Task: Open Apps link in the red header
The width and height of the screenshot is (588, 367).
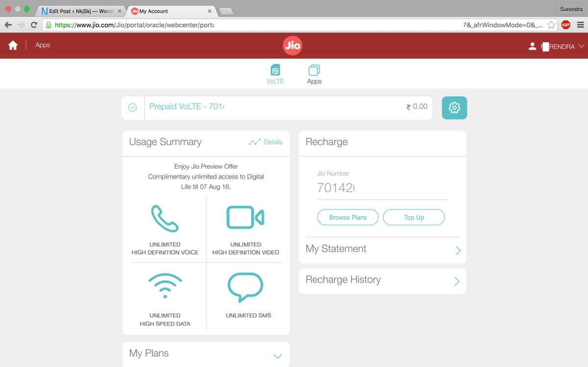Action: (x=43, y=45)
